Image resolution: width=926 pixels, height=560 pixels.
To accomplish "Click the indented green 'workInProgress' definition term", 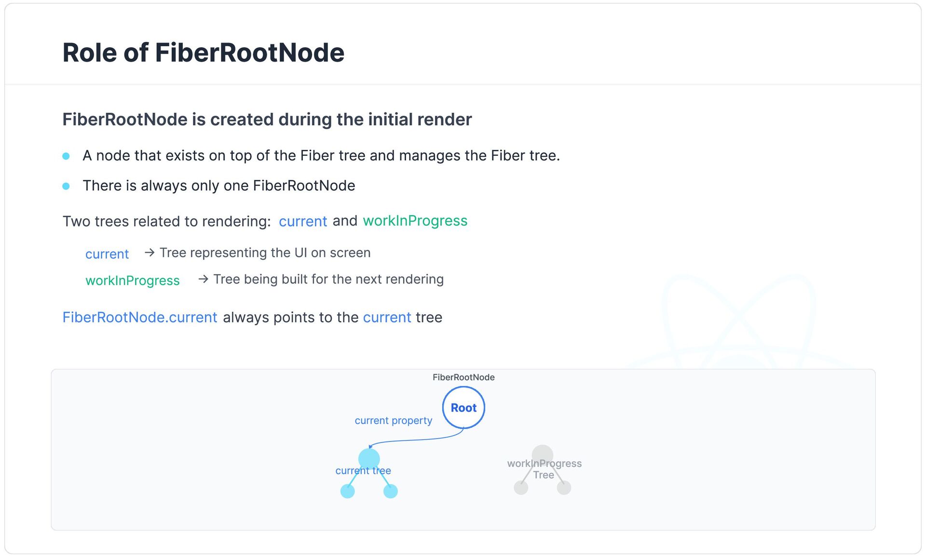I will coord(133,280).
